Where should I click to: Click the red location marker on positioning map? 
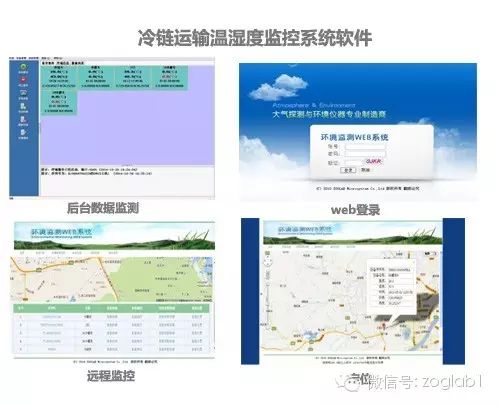(x=383, y=326)
